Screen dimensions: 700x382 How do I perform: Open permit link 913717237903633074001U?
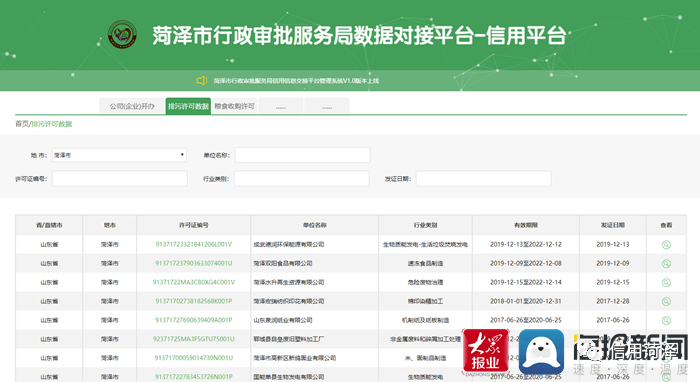[x=194, y=263]
